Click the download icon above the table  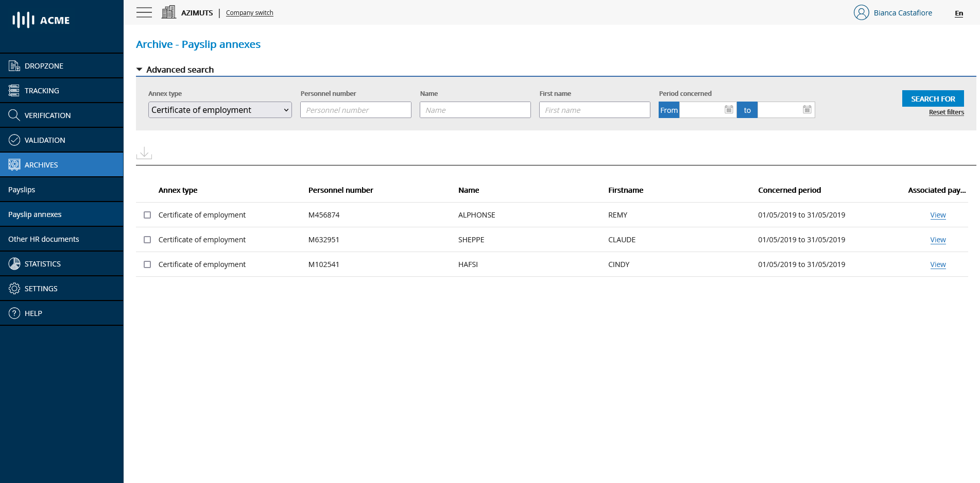point(144,153)
